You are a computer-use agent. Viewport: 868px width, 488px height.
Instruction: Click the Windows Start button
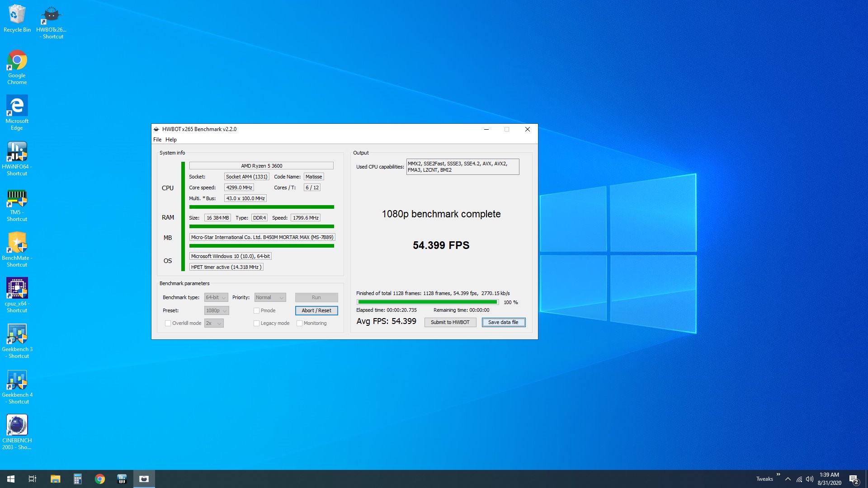click(x=11, y=479)
